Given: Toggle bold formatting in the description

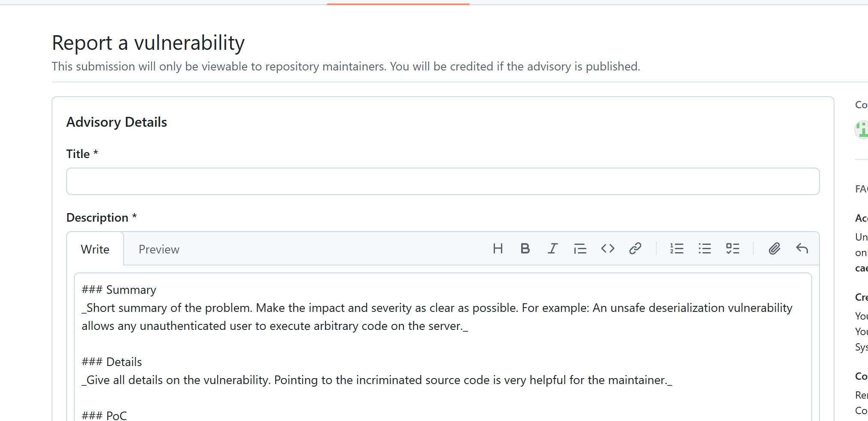Looking at the screenshot, I should [x=525, y=249].
